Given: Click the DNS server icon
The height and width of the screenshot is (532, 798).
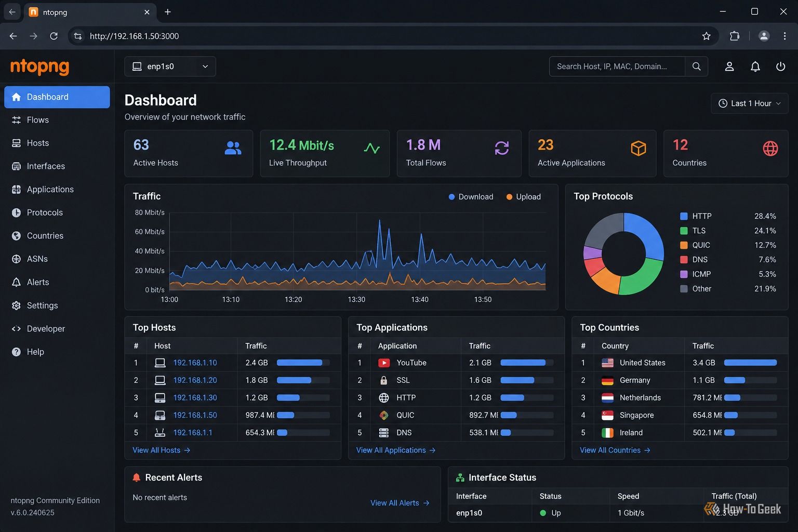Looking at the screenshot, I should (384, 433).
